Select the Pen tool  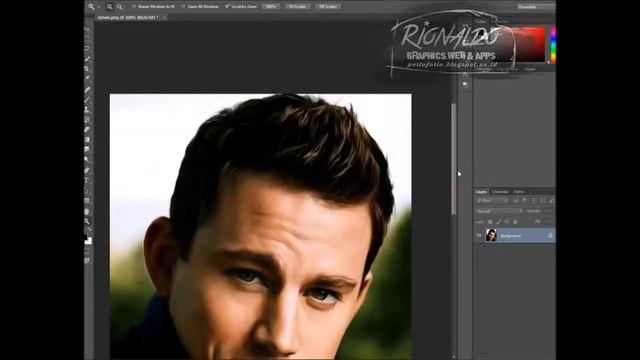88,170
